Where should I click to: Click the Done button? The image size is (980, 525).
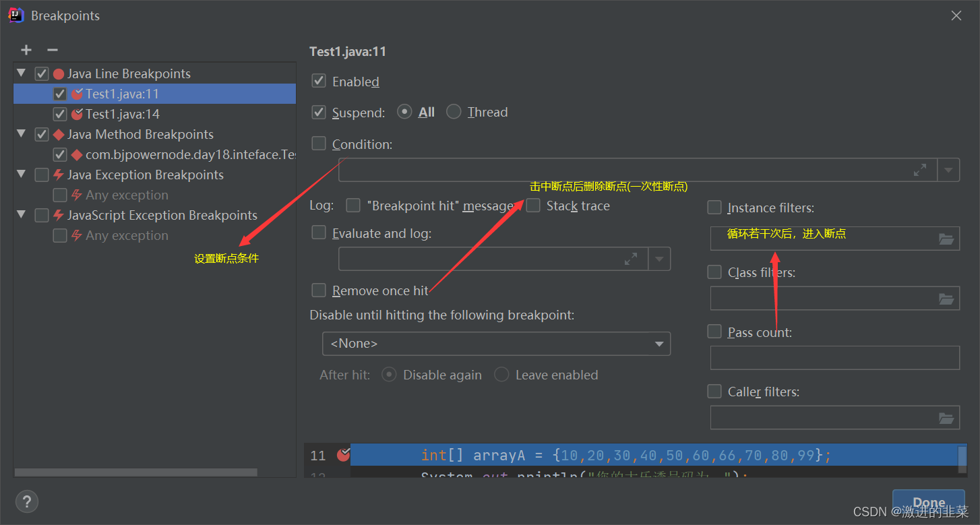[x=928, y=502]
